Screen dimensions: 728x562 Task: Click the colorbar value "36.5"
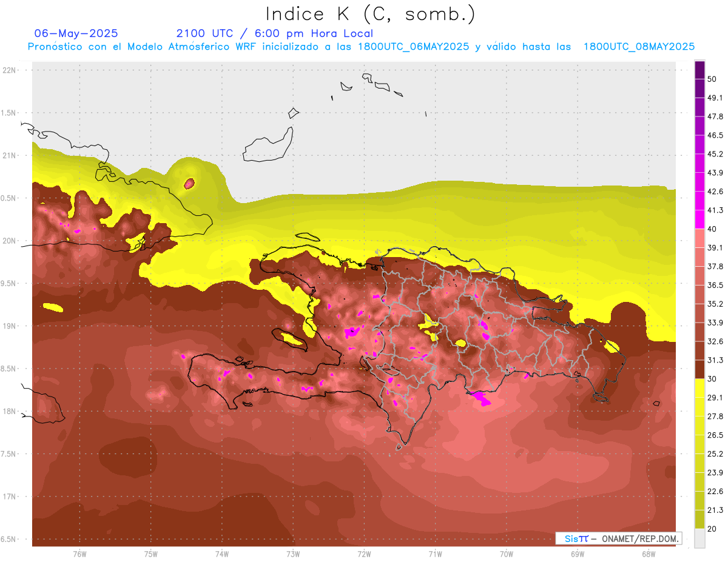click(x=715, y=285)
